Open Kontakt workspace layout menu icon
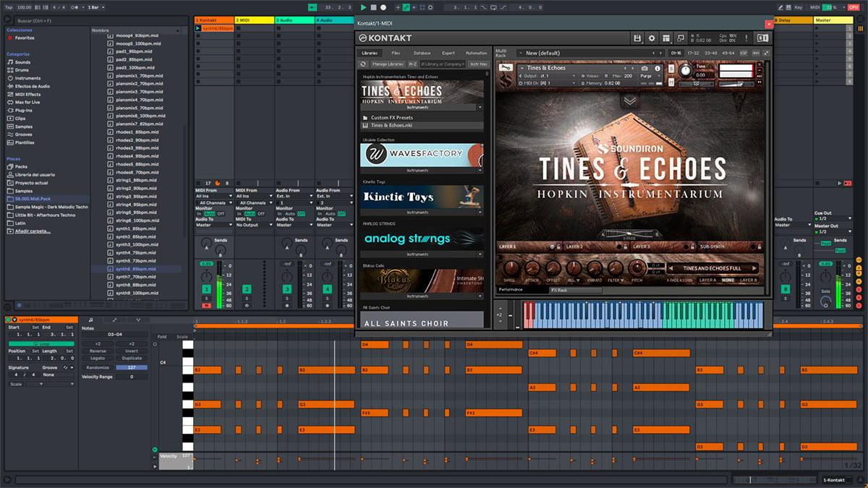The height and width of the screenshot is (488, 868). (667, 38)
